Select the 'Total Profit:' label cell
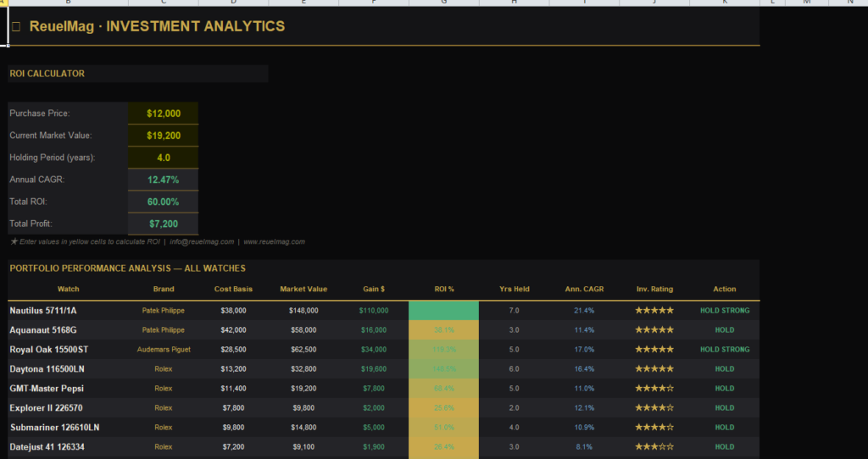Viewport: 868px width, 459px height. tap(68, 224)
